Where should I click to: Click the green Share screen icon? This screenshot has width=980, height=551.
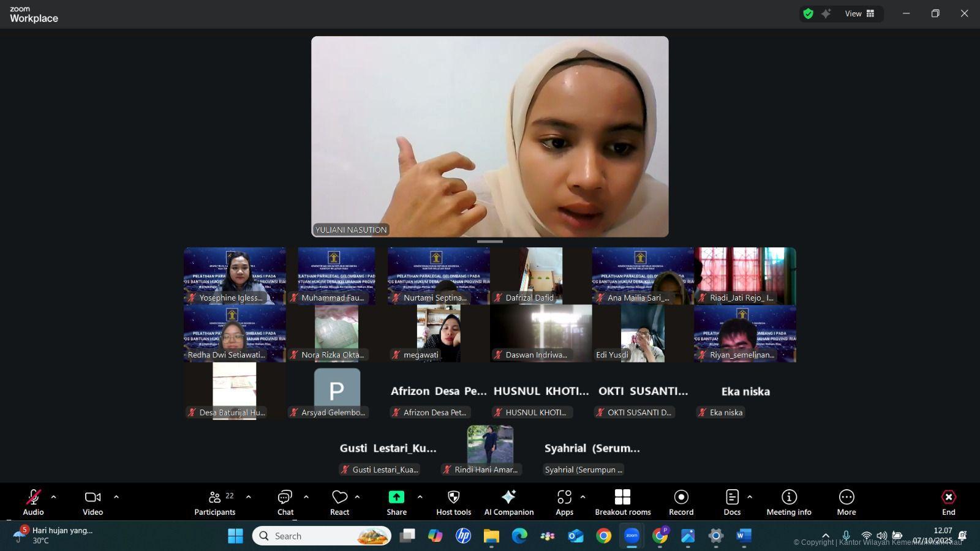click(x=396, y=497)
